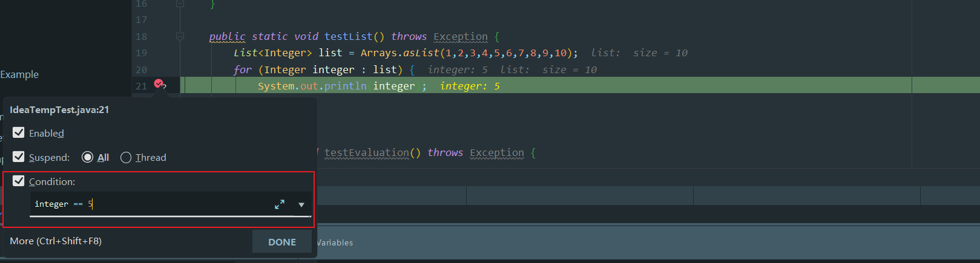Disable the Condition checkbox
The height and width of the screenshot is (263, 980).
(19, 181)
